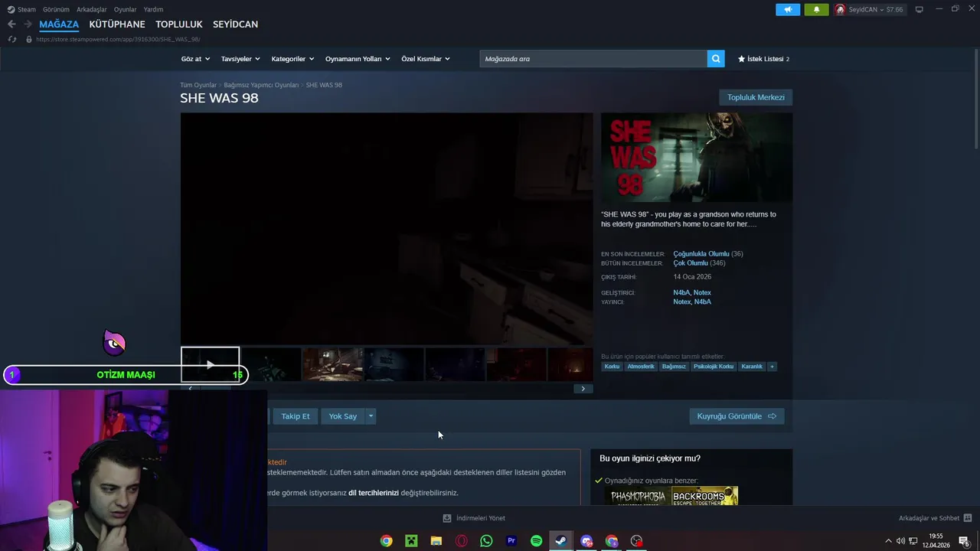Open Discord from the taskbar
The height and width of the screenshot is (551, 980).
(586, 541)
